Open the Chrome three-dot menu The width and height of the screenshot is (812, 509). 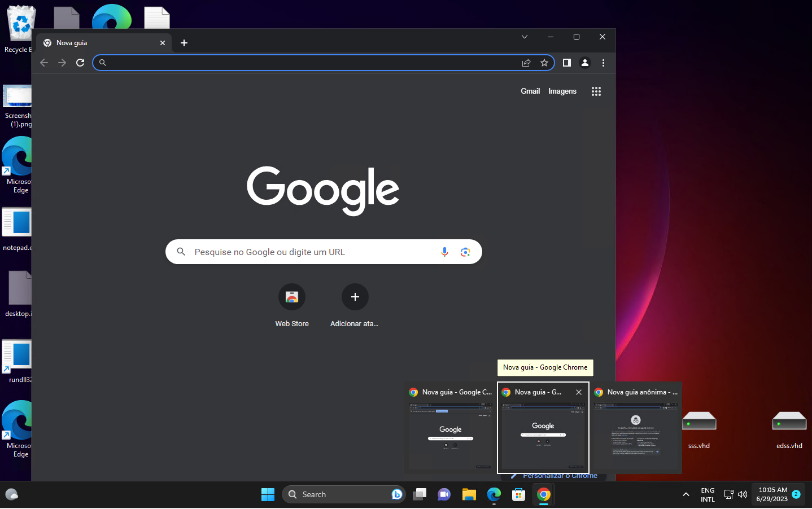coord(603,63)
